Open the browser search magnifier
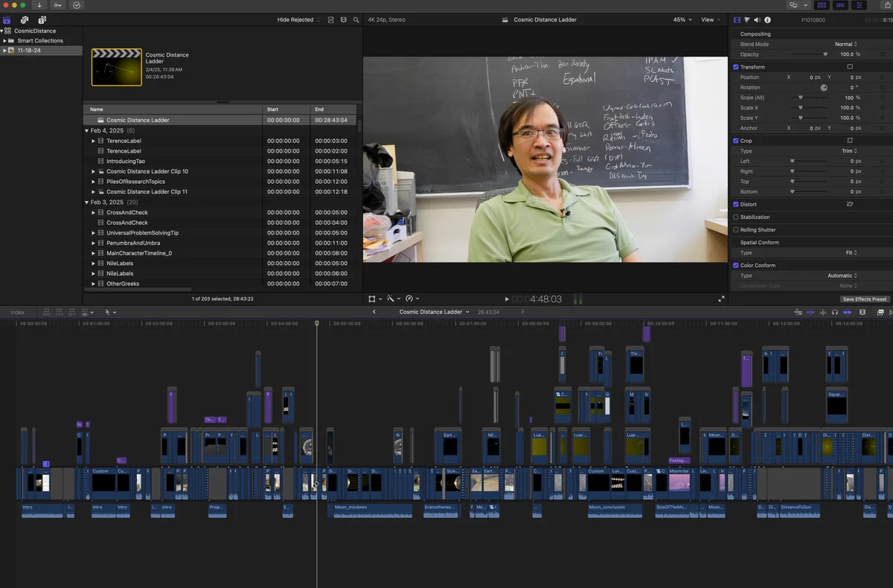Image resolution: width=893 pixels, height=588 pixels. pyautogui.click(x=356, y=20)
